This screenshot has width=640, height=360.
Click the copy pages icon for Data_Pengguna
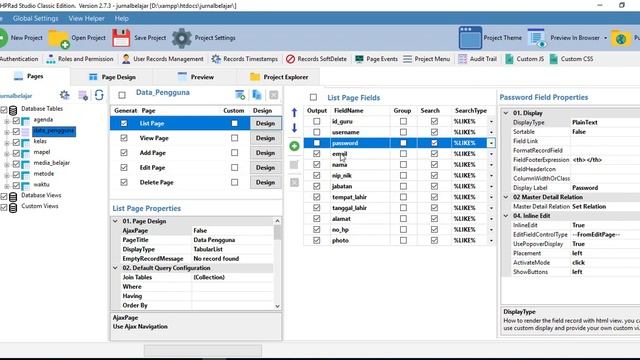tap(257, 95)
